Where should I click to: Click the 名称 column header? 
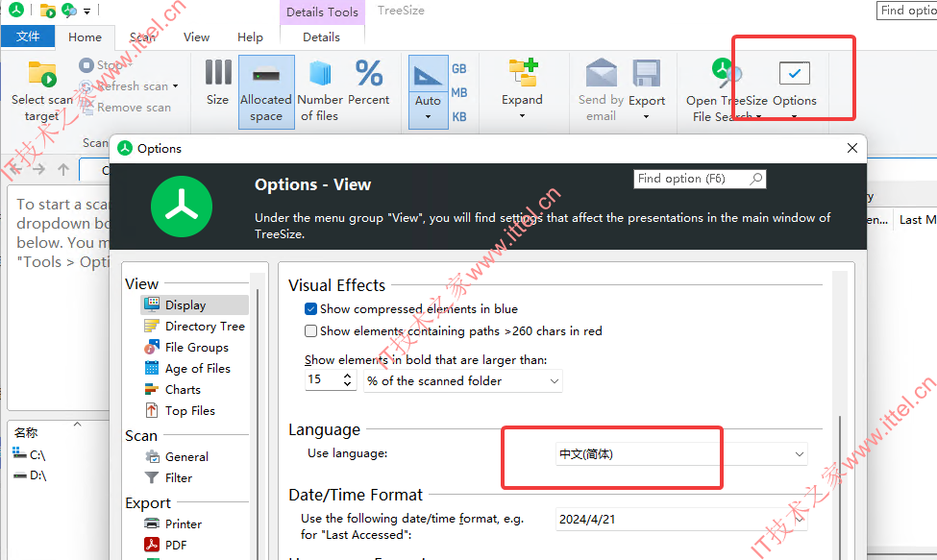[x=26, y=433]
